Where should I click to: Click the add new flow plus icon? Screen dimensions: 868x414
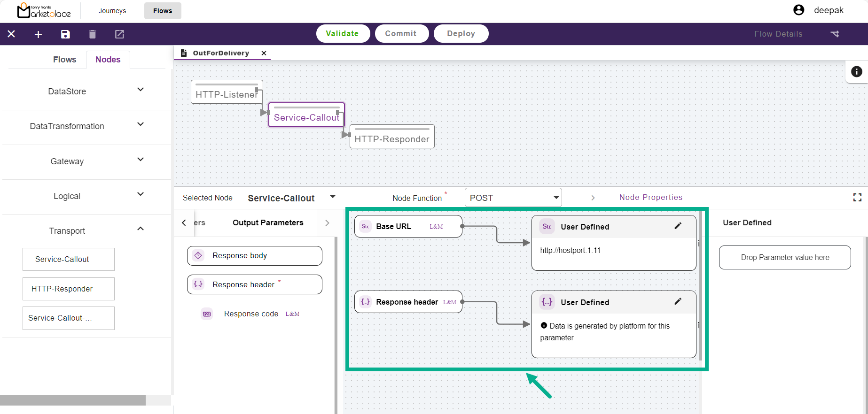(39, 34)
